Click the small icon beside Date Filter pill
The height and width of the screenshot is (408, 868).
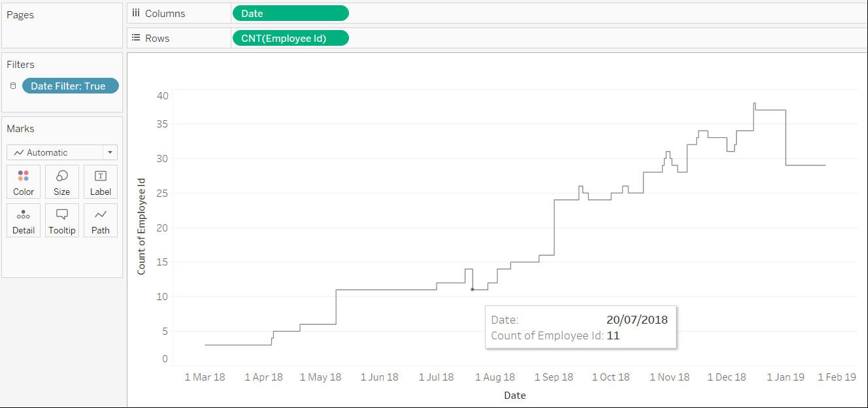click(x=13, y=86)
